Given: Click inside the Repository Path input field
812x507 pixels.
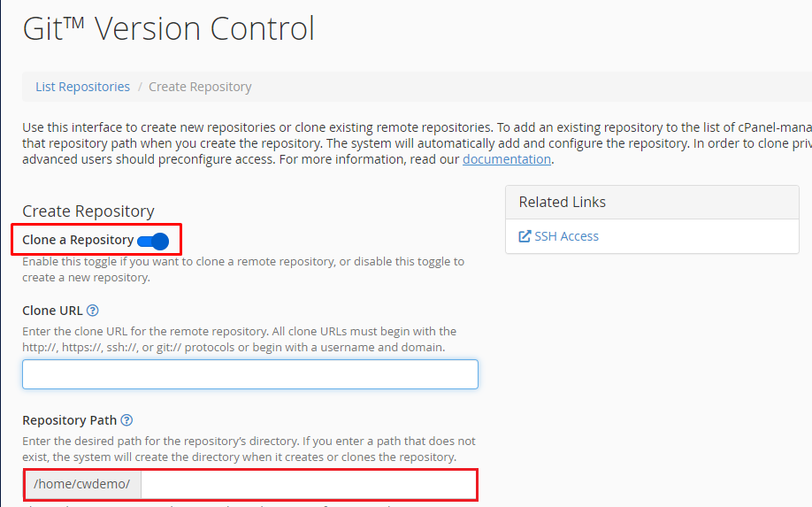Looking at the screenshot, I should 309,484.
